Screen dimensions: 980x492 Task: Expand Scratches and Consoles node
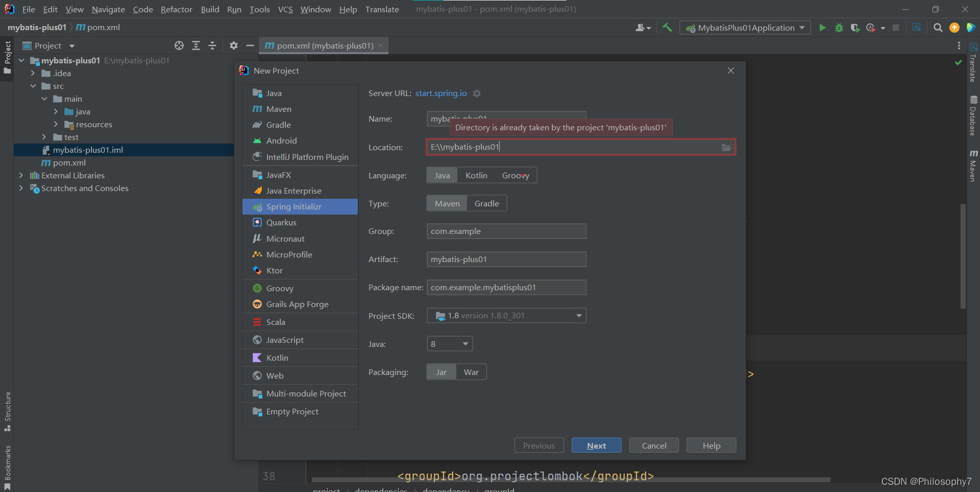21,188
